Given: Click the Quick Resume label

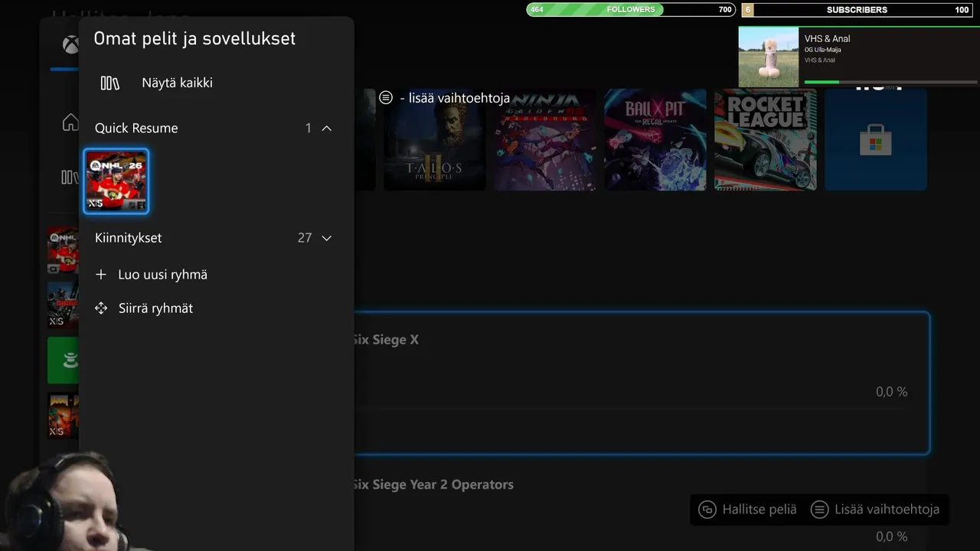Looking at the screenshot, I should [136, 128].
